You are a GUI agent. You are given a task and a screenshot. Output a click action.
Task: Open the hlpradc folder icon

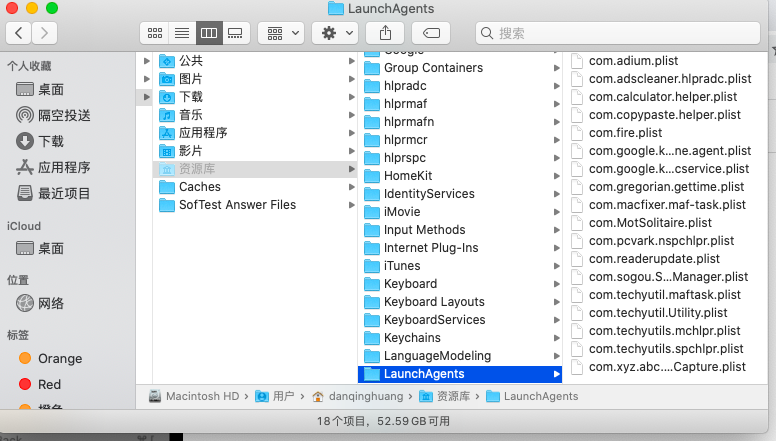(372, 86)
